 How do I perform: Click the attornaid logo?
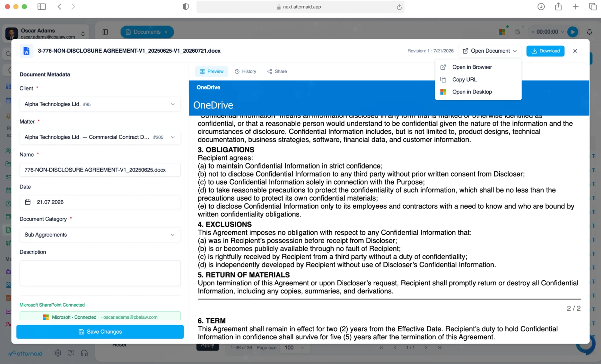click(x=25, y=353)
